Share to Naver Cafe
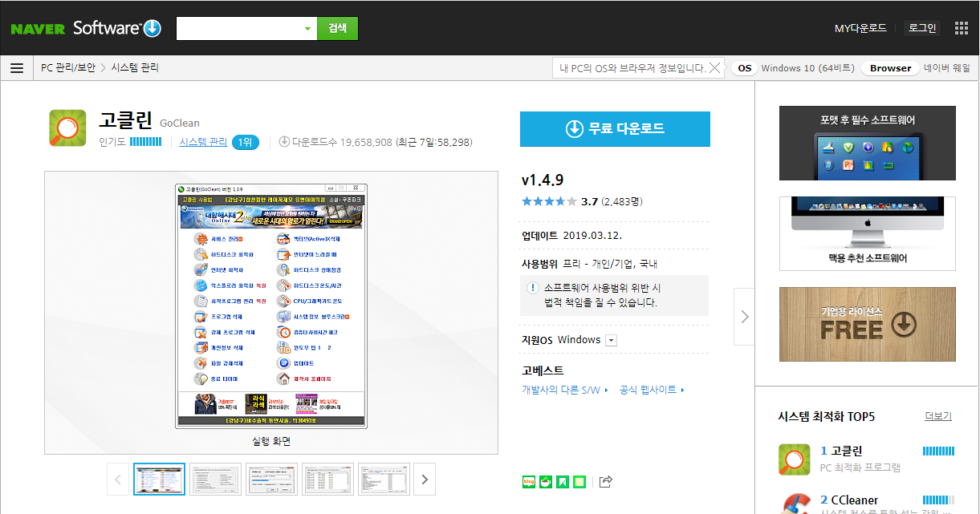 (546, 482)
